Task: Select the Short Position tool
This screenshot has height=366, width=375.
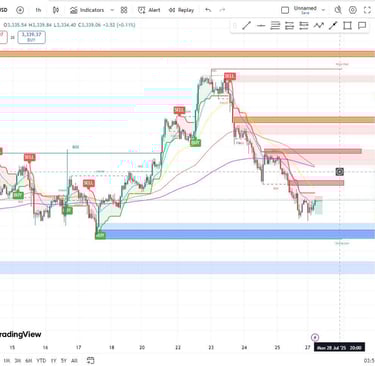Action: (304, 26)
